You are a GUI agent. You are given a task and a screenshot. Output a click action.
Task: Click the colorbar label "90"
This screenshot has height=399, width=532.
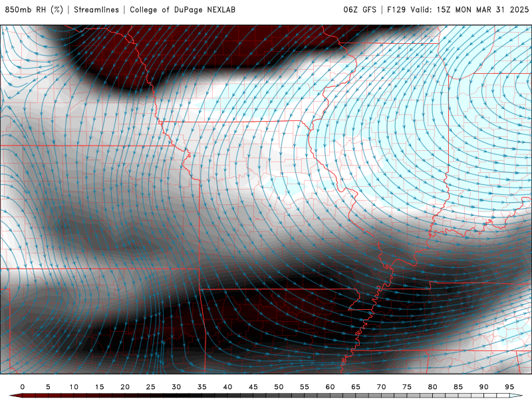pyautogui.click(x=483, y=387)
